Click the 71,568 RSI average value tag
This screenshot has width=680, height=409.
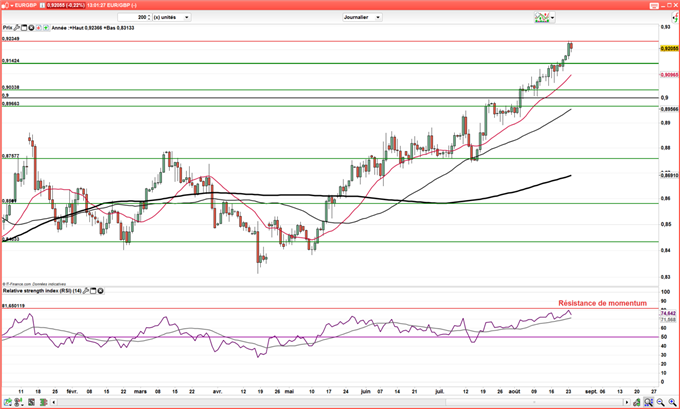tap(668, 320)
